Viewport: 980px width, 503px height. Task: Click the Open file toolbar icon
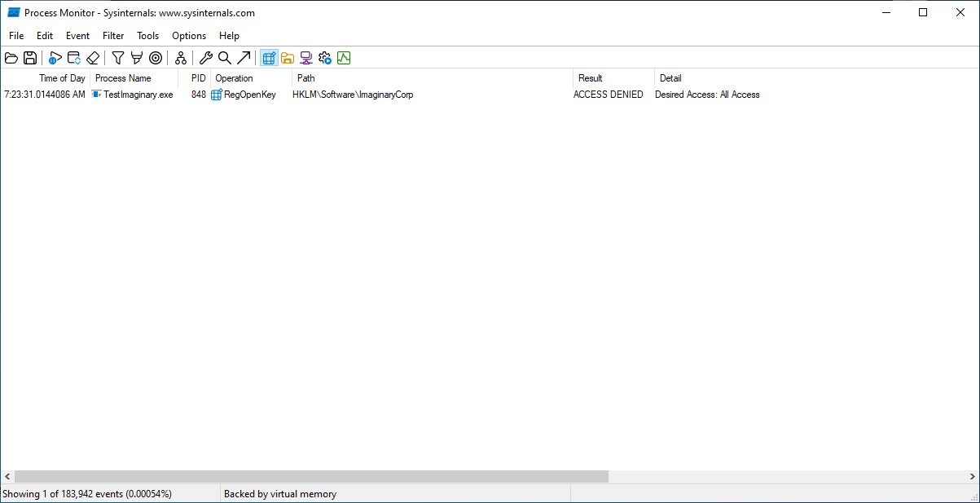coord(11,58)
